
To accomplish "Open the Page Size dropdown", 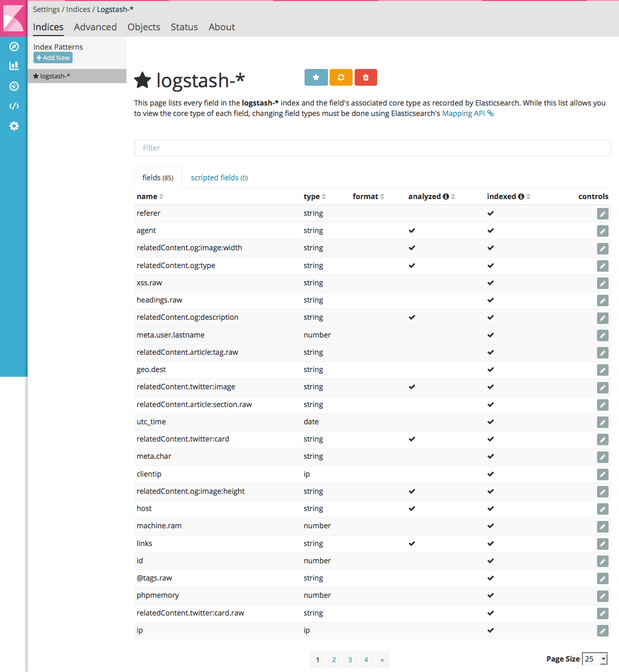I will tap(595, 659).
